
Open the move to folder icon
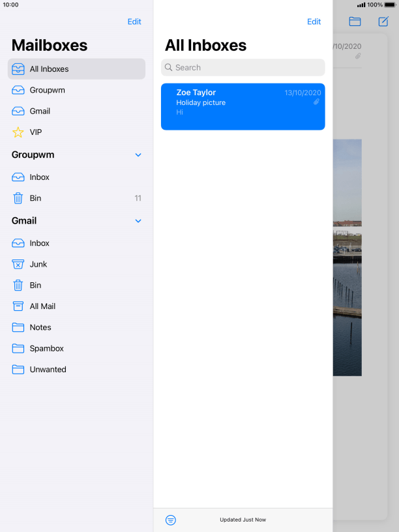click(x=355, y=22)
